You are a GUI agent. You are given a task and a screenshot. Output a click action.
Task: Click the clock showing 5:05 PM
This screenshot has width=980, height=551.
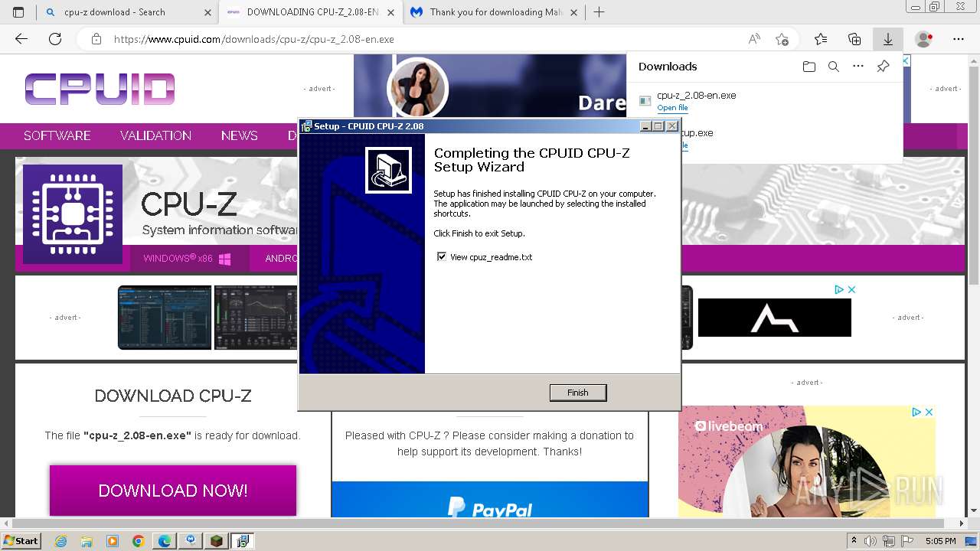[x=940, y=541]
